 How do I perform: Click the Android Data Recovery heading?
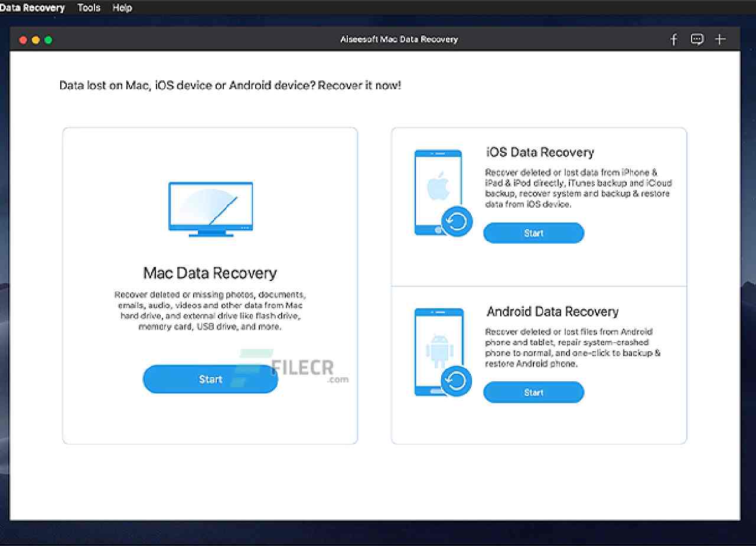pyautogui.click(x=552, y=312)
